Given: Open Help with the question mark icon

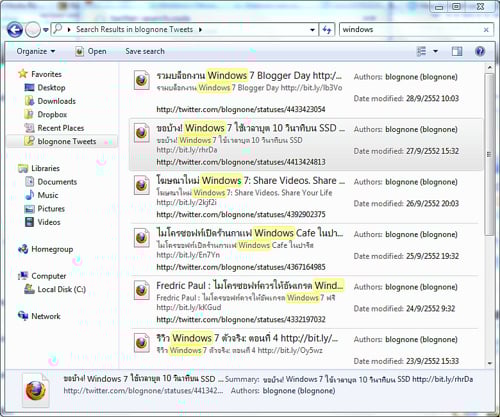Looking at the screenshot, I should 480,51.
